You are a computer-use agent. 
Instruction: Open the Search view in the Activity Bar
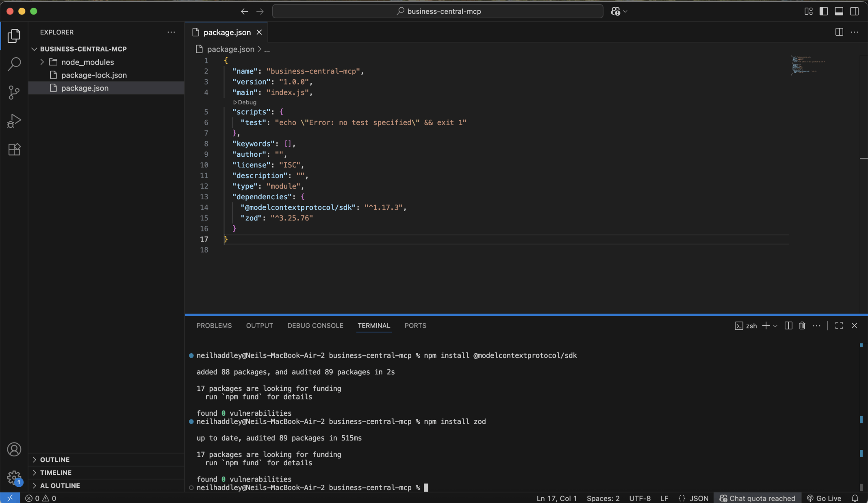coord(14,64)
